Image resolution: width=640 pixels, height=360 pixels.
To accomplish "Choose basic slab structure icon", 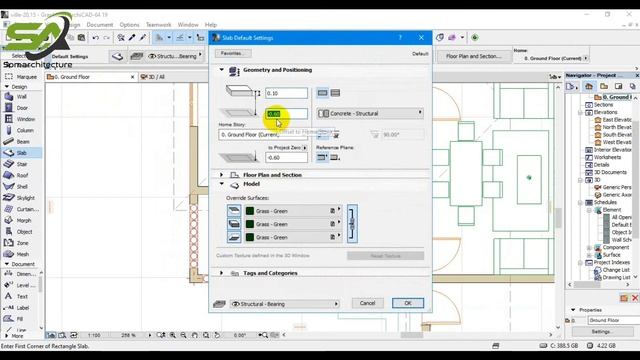I will tap(322, 93).
